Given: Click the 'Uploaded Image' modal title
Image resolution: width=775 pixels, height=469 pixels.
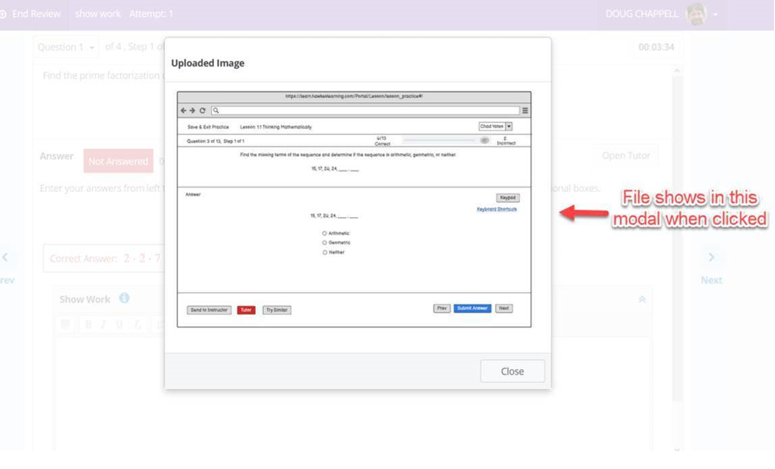Looking at the screenshot, I should tap(208, 63).
